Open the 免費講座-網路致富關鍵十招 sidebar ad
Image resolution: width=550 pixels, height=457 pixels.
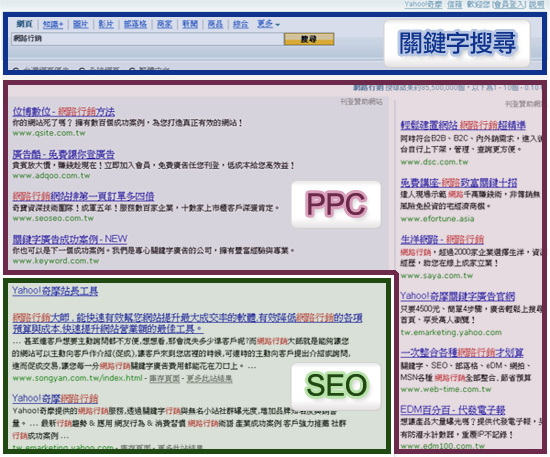459,183
